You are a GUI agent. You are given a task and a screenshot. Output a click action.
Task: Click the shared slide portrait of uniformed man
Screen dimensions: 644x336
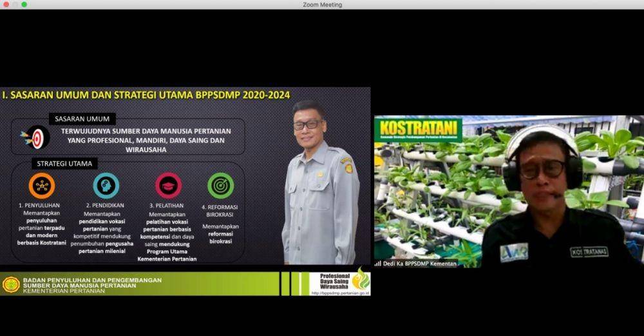[x=321, y=183]
